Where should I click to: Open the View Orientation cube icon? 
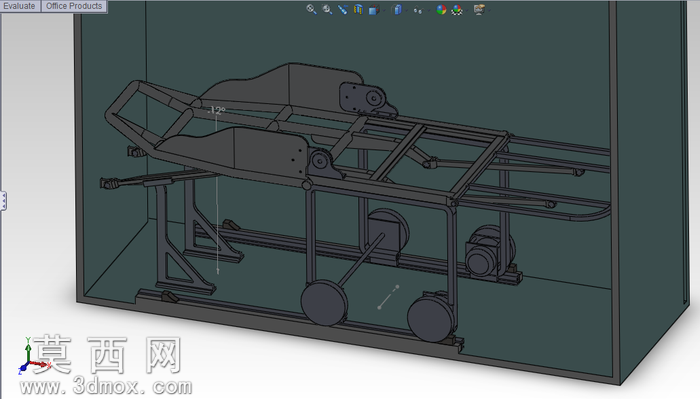point(374,10)
